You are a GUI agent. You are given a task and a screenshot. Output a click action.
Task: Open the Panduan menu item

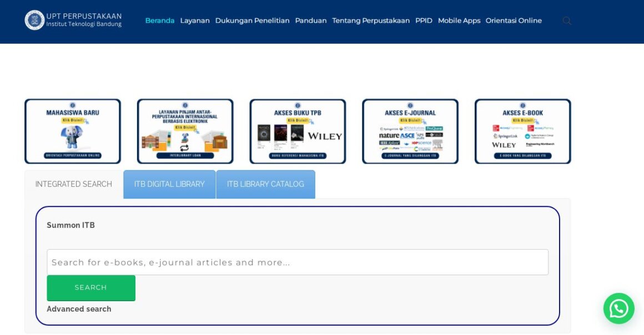311,21
